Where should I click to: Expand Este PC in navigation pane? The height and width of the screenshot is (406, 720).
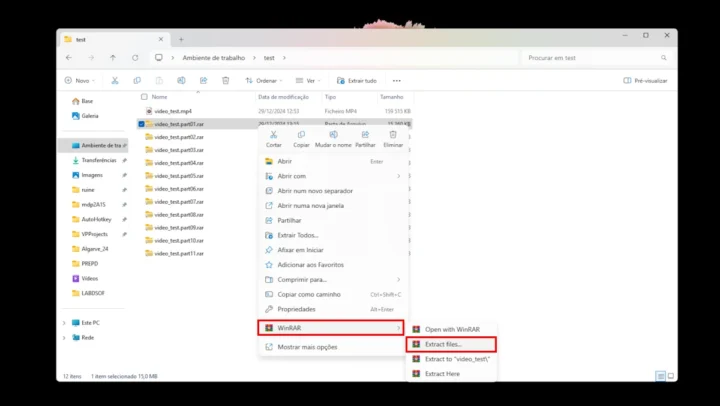tap(64, 323)
